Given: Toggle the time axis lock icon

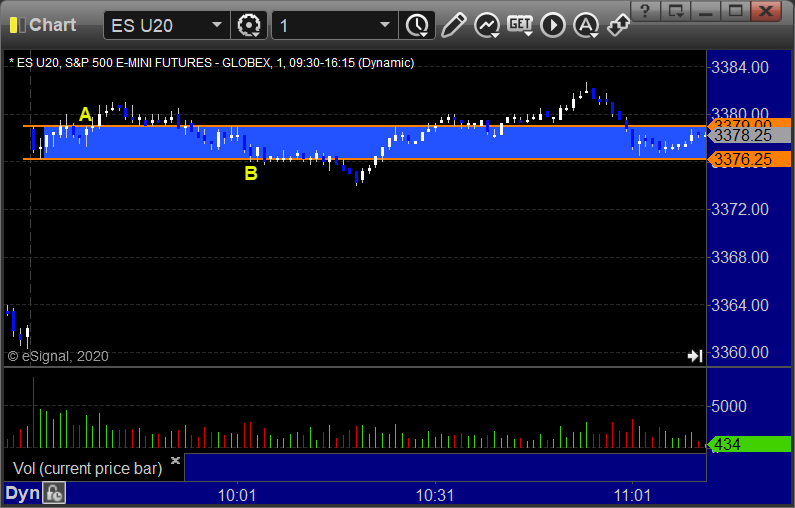Looking at the screenshot, I should [x=54, y=493].
